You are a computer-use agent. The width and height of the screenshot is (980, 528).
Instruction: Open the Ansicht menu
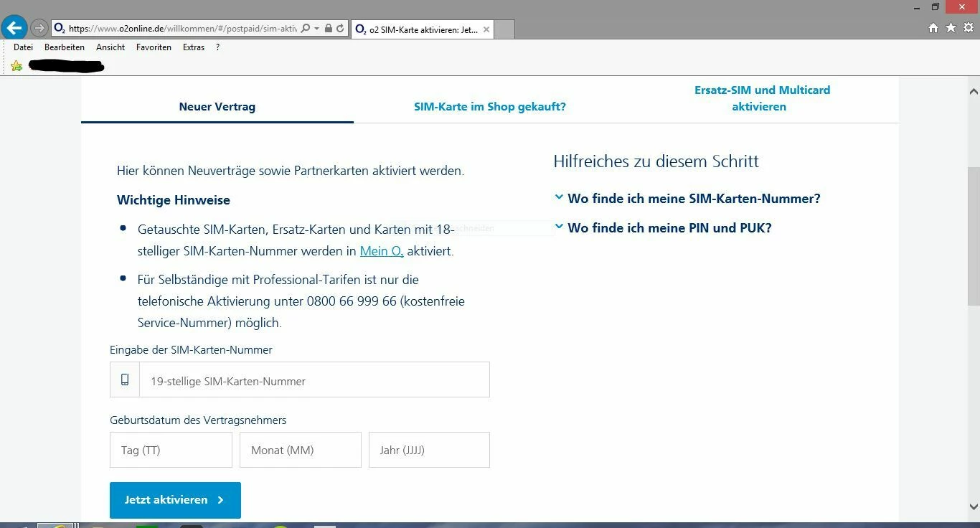(x=110, y=47)
